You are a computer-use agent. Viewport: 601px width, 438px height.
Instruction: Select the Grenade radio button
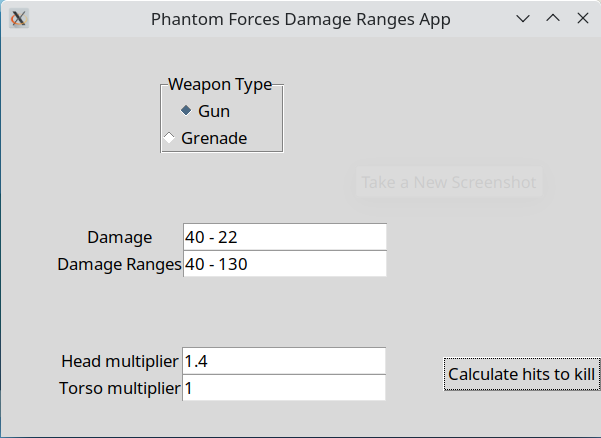pyautogui.click(x=169, y=138)
